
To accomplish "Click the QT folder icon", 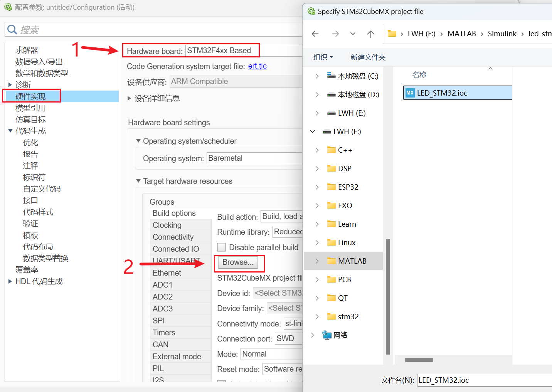I will (331, 298).
